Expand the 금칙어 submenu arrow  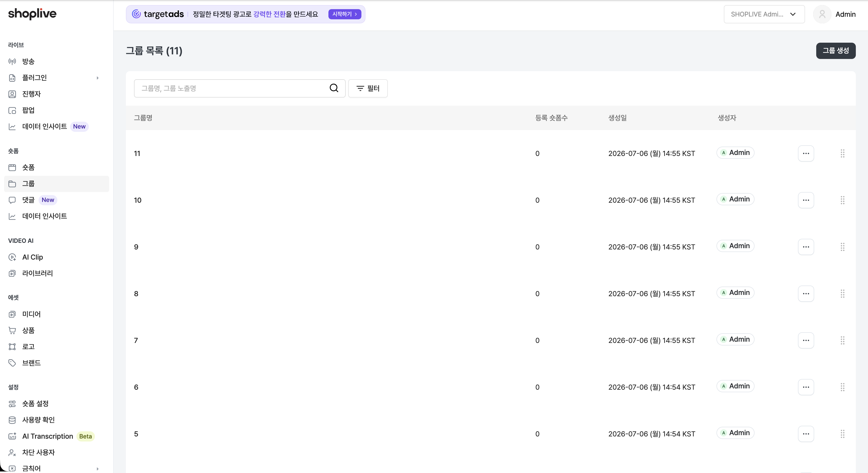[x=97, y=469]
